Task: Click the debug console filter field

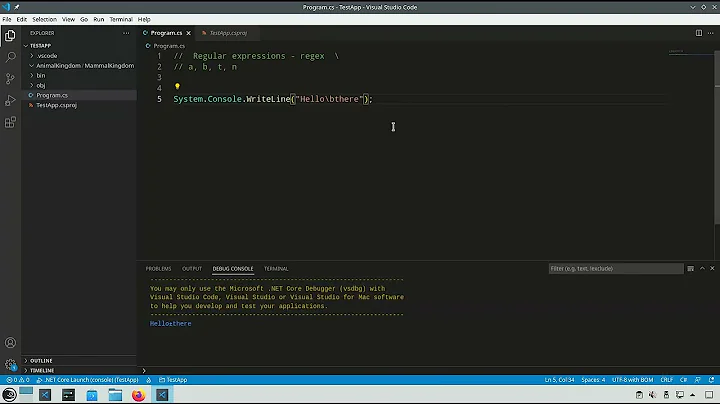Action: (x=616, y=269)
